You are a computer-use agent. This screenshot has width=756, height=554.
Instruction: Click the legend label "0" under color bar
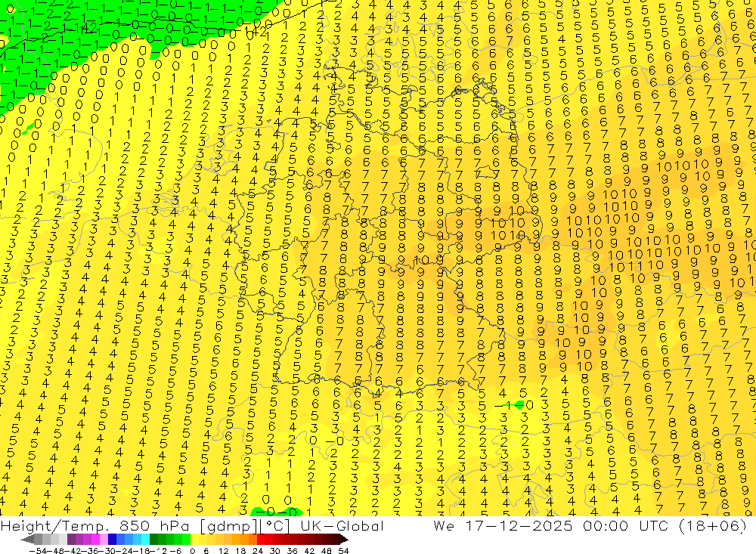[x=192, y=551]
